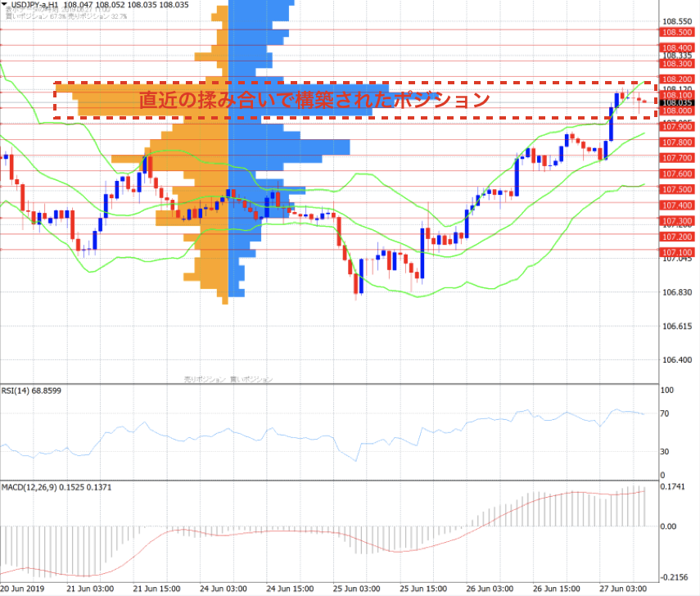700x596 pixels.
Task: Select the red 107.600 price level label
Action: click(x=677, y=174)
